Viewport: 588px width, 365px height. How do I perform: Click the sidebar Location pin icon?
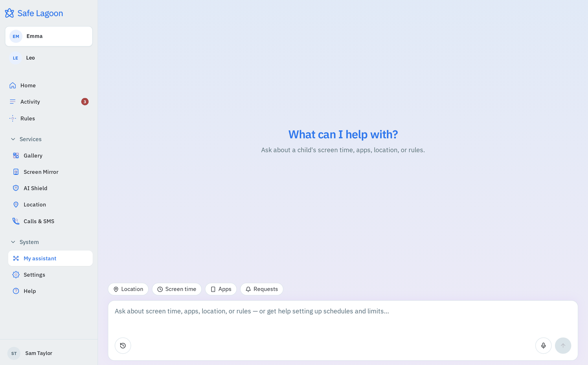[x=16, y=205]
